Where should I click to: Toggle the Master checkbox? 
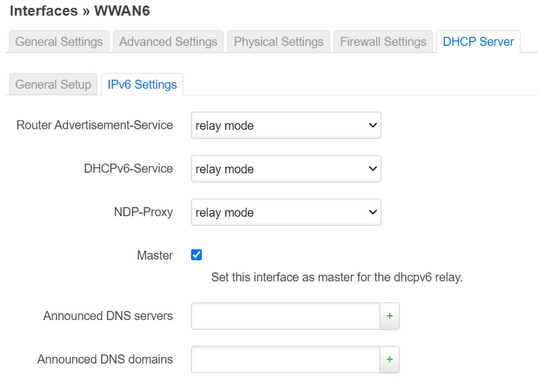coord(196,255)
